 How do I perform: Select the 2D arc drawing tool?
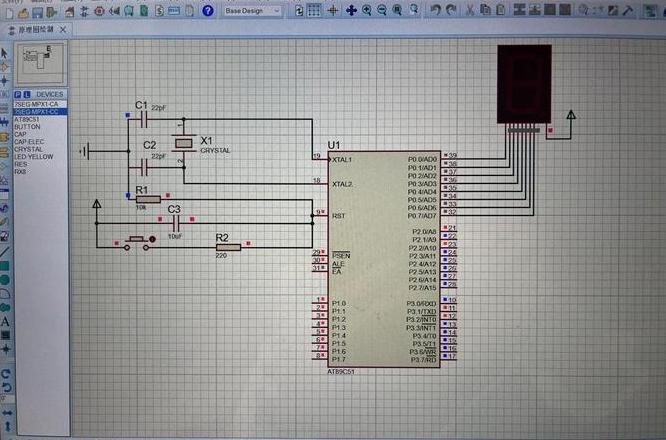point(5,293)
